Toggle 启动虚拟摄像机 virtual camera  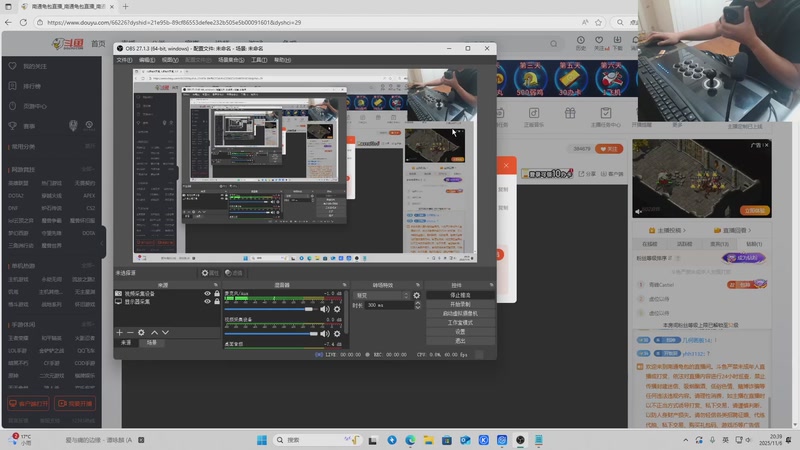(460, 313)
